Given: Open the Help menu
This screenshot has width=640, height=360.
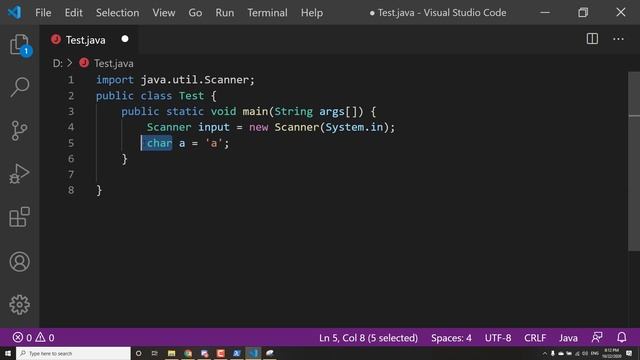Looking at the screenshot, I should coord(312,13).
